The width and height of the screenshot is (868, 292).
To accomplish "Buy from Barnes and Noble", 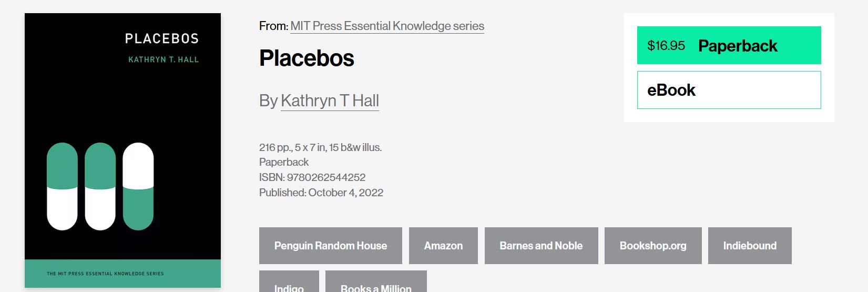I will pyautogui.click(x=541, y=246).
